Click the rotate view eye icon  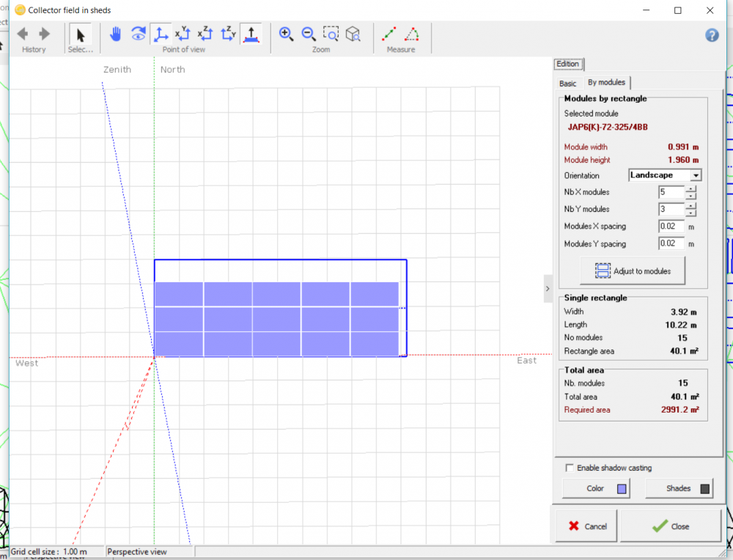coord(138,34)
